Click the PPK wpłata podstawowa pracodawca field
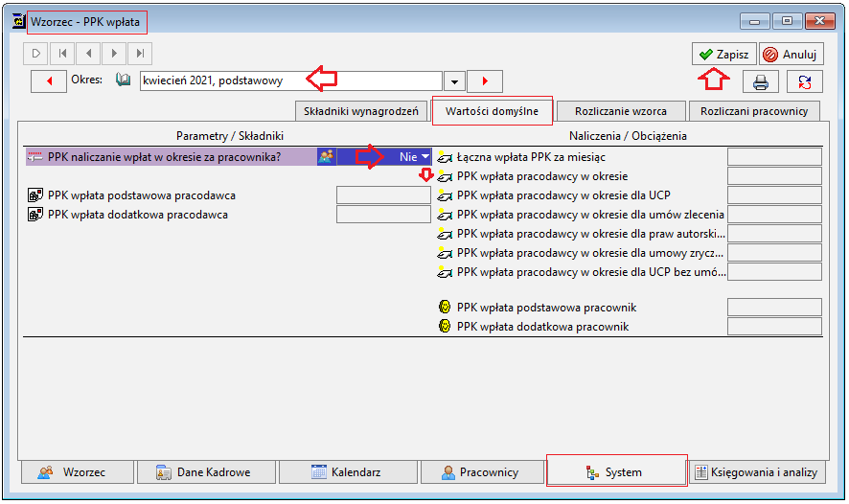Viewport: 849px width, 504px height. [383, 195]
